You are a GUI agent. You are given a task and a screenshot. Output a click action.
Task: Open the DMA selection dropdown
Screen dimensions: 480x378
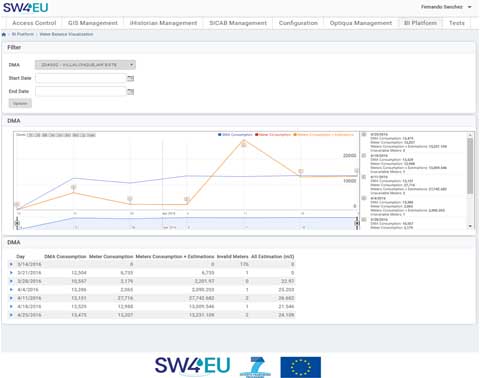click(85, 65)
